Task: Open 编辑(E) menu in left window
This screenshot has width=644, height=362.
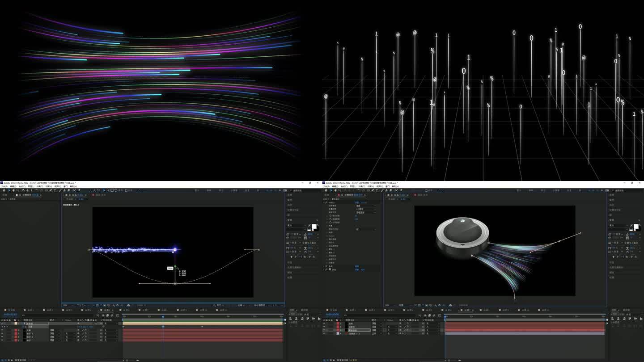Action: point(13,186)
